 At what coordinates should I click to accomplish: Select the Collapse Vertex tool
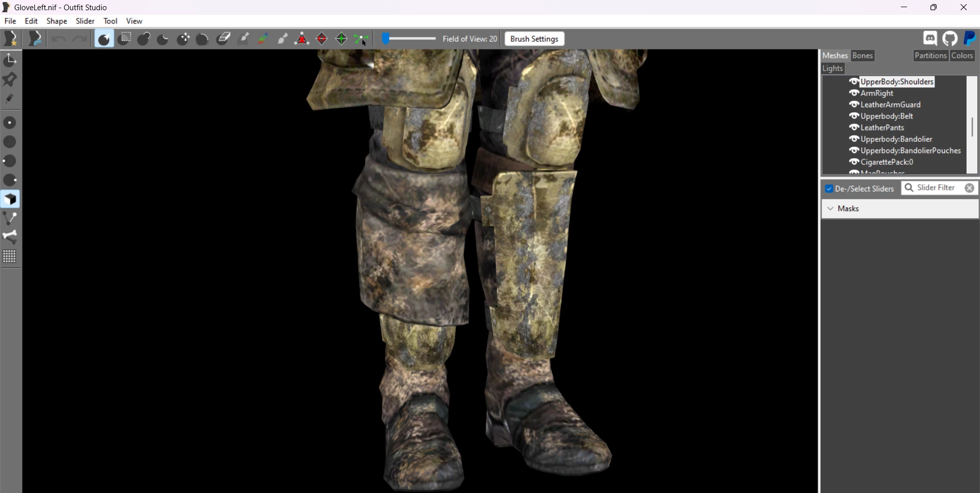[302, 39]
